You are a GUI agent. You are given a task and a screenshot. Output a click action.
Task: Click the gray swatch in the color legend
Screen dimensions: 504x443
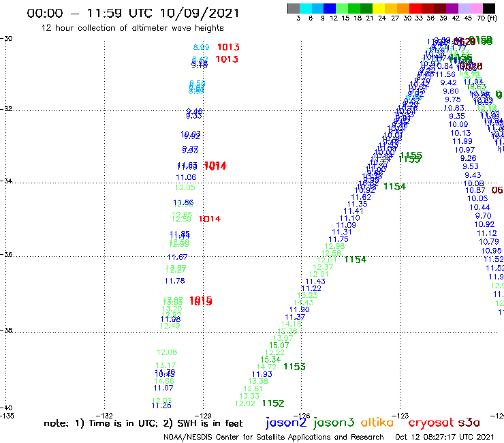[294, 8]
